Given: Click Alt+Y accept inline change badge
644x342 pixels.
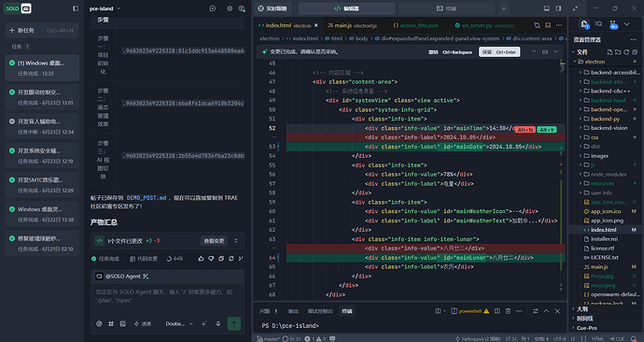Looking at the screenshot, I should pyautogui.click(x=547, y=130).
